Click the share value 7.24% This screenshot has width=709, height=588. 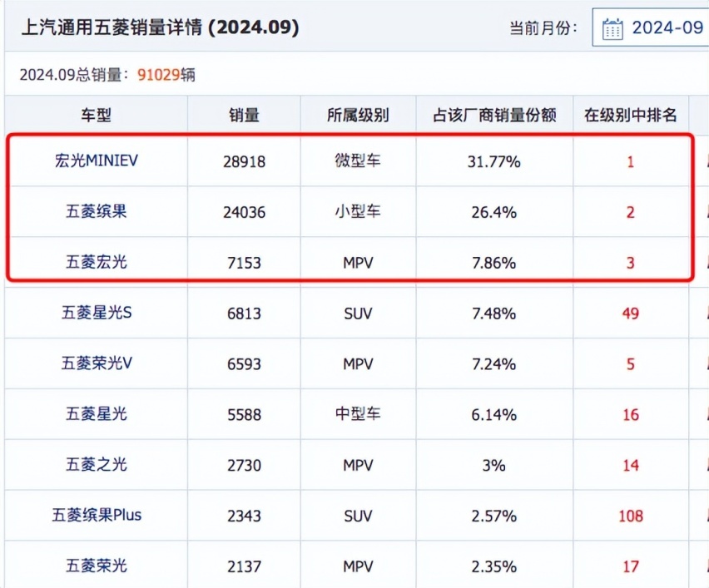(x=494, y=364)
